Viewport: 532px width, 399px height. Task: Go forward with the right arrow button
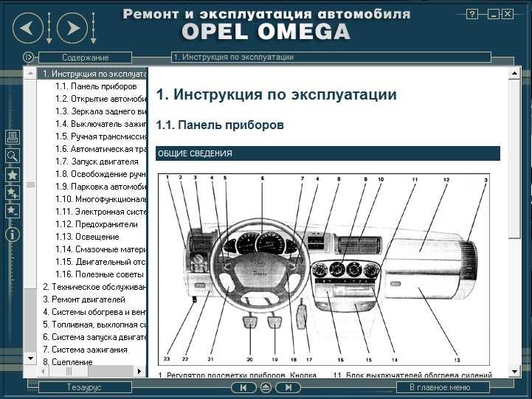(72, 28)
